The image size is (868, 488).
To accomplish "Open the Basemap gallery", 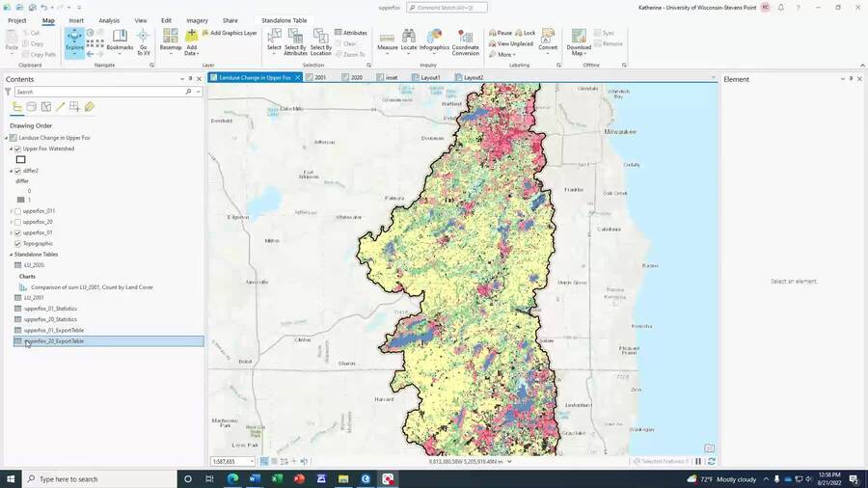I will [171, 42].
